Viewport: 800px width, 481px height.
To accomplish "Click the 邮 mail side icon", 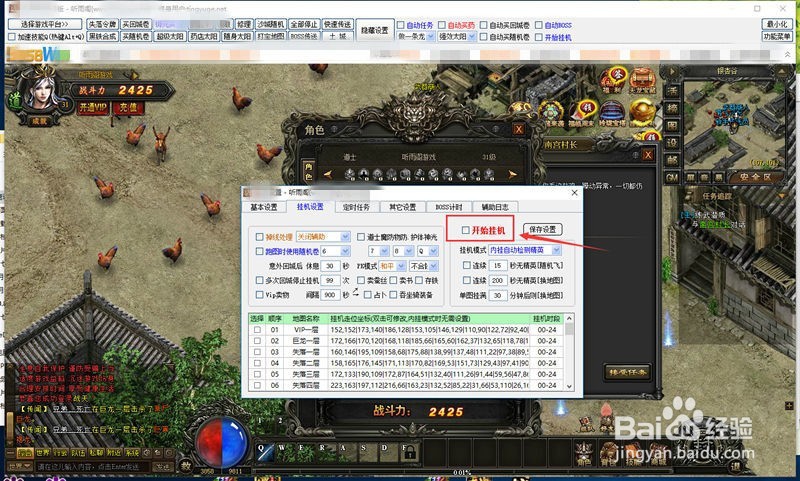I will [672, 160].
